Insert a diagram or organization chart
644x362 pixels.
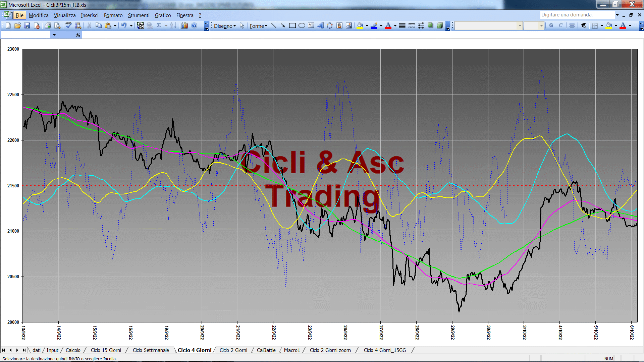click(x=330, y=25)
